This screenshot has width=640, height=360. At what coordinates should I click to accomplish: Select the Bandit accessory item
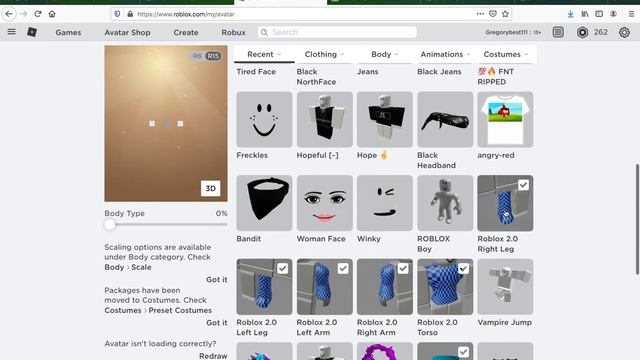point(264,203)
